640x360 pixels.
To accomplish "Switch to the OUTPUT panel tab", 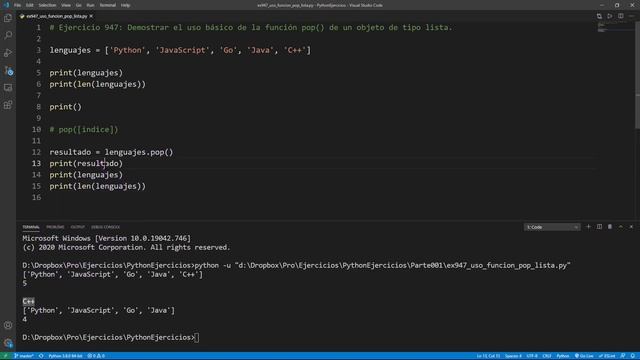I will [x=78, y=227].
